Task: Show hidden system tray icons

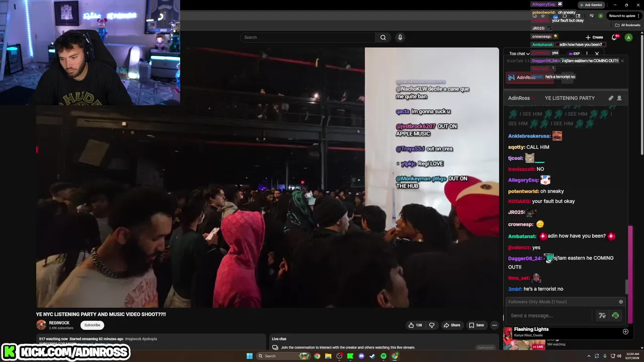Action: point(589,356)
